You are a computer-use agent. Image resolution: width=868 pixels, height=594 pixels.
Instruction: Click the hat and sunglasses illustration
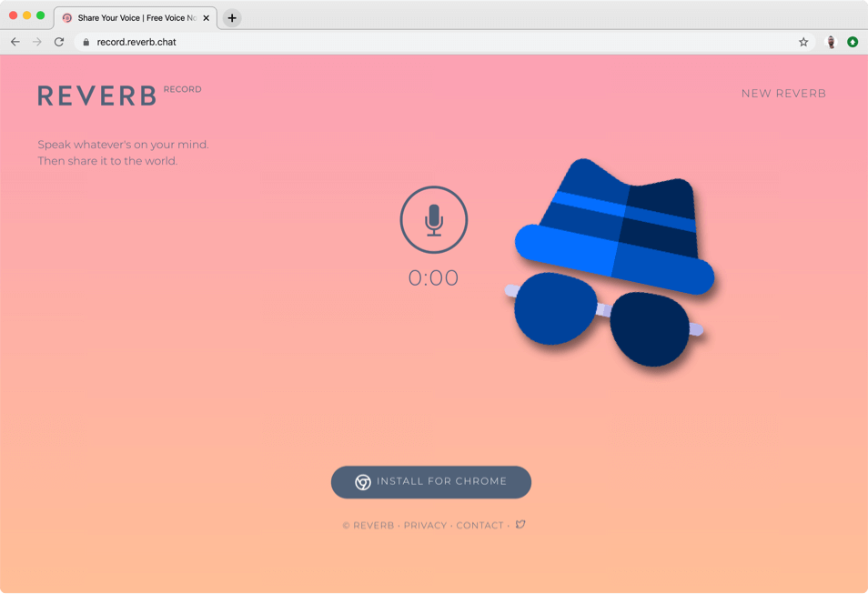610,262
